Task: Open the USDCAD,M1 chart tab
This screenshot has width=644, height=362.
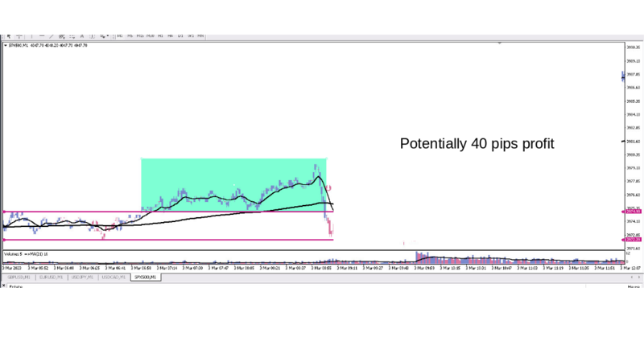Action: (x=114, y=278)
